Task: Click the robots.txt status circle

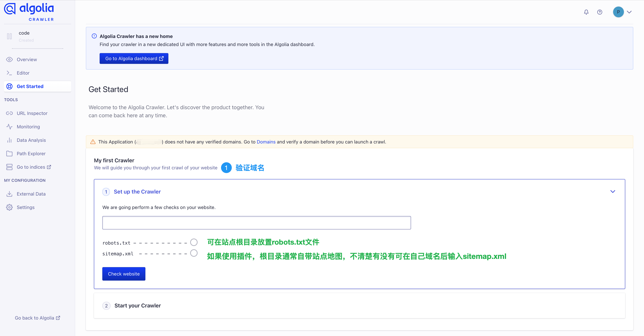Action: (x=194, y=242)
